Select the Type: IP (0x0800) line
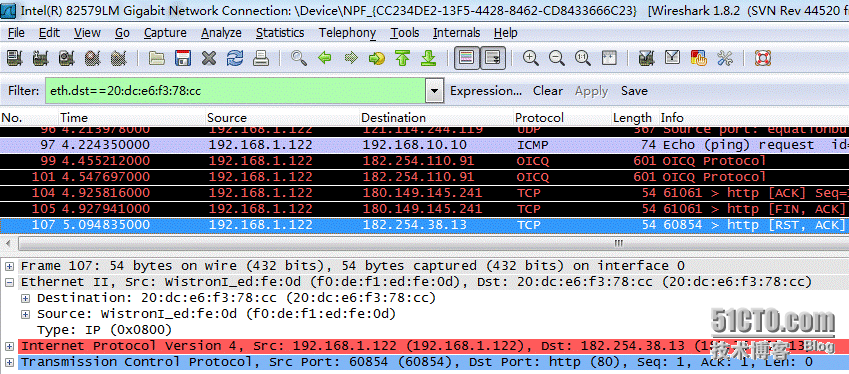The width and height of the screenshot is (849, 374). click(x=105, y=330)
